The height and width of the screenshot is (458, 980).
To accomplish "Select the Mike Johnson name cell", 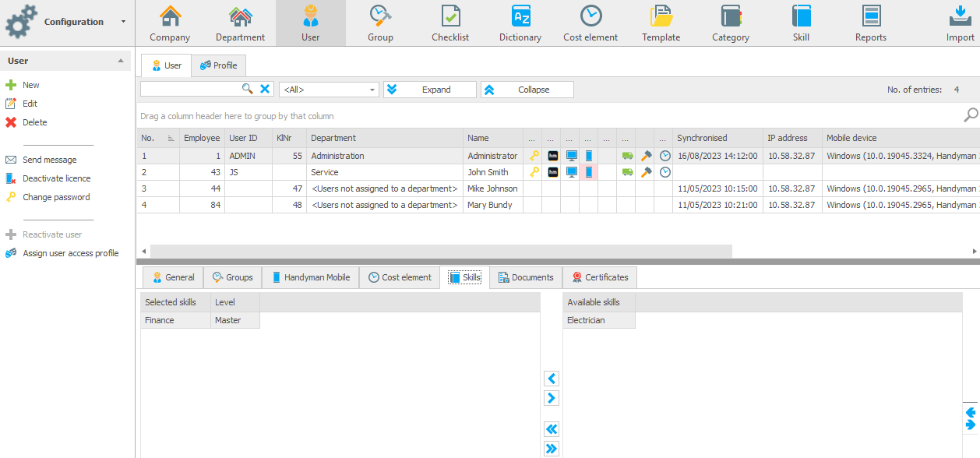I will [493, 188].
